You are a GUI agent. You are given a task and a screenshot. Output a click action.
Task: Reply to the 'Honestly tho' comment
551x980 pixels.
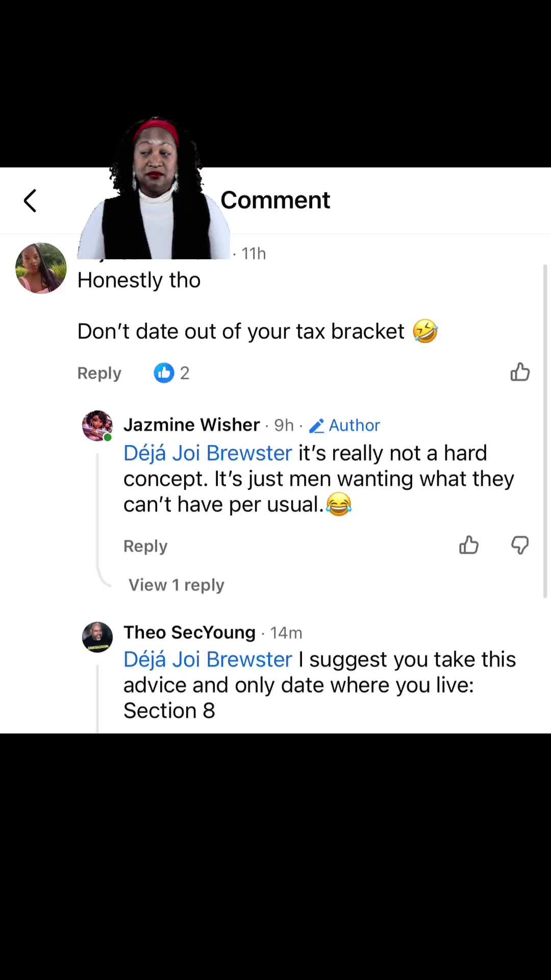pos(99,373)
